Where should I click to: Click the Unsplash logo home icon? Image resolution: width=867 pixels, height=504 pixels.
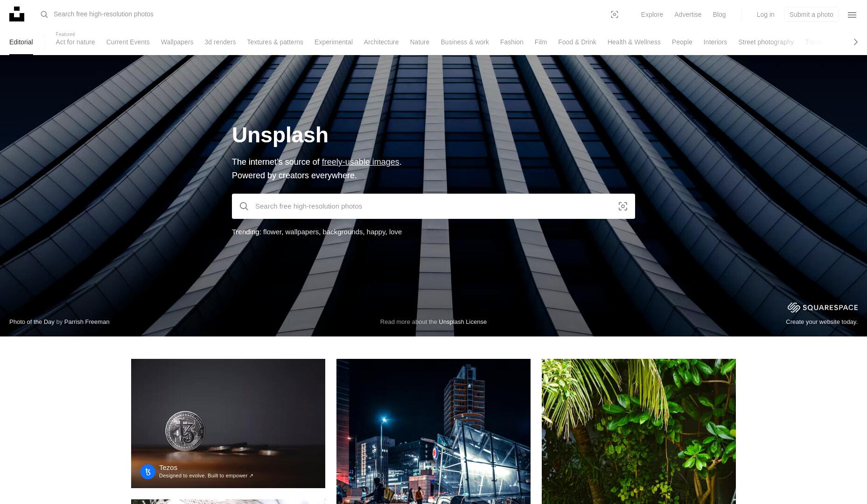click(x=17, y=14)
